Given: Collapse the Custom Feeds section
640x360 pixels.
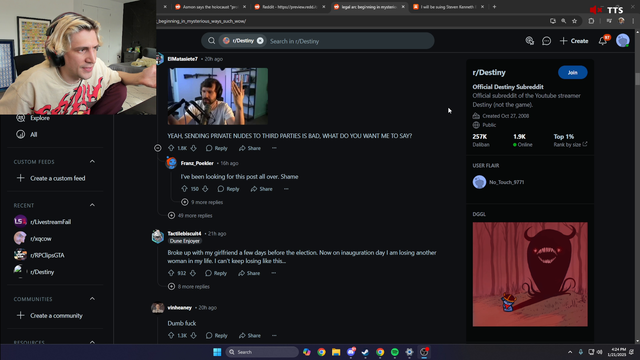Looking at the screenshot, I should click(92, 162).
